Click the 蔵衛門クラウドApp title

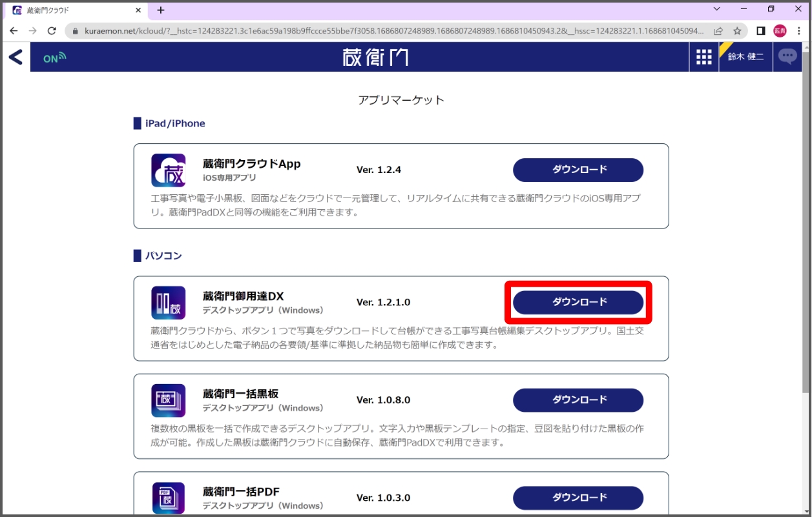(x=252, y=164)
